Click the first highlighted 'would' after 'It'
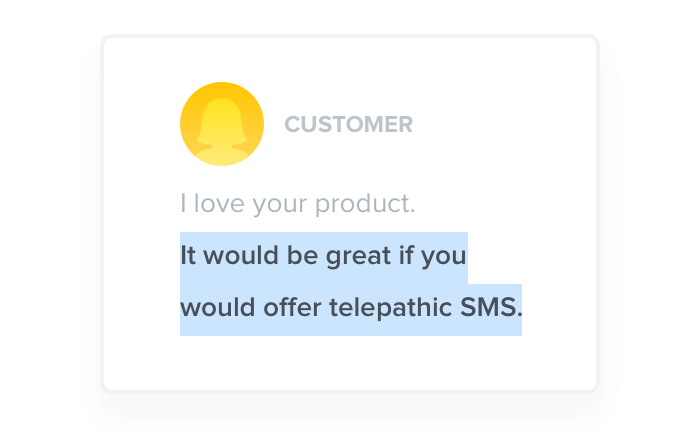700x440 pixels. click(x=241, y=255)
